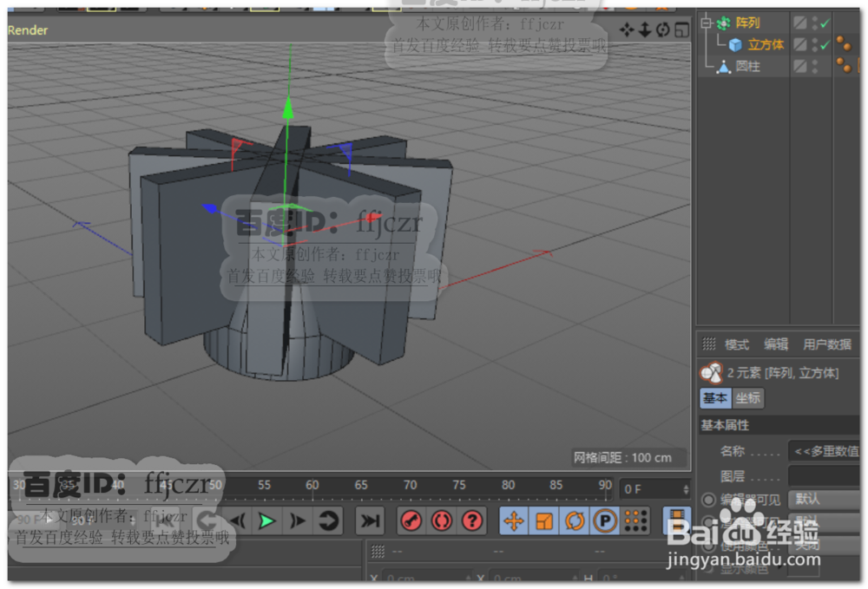The width and height of the screenshot is (868, 589).
Task: Click the 名称 field showing <<多重数值
Action: pyautogui.click(x=824, y=451)
